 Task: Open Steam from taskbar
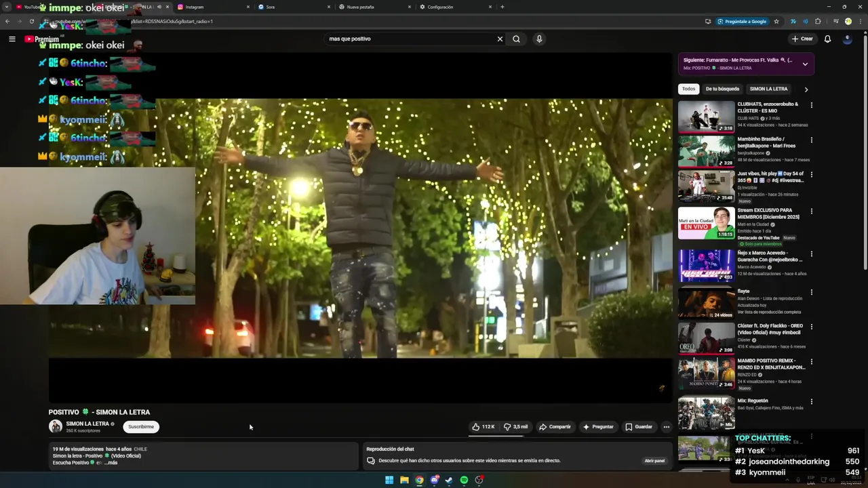449,480
